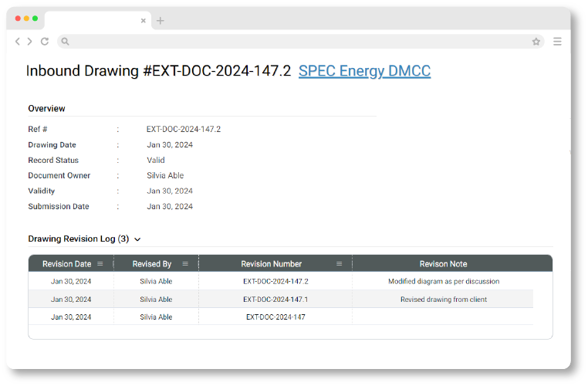Image resolution: width=588 pixels, height=386 pixels.
Task: Click inside the browser address bar
Action: [293, 42]
